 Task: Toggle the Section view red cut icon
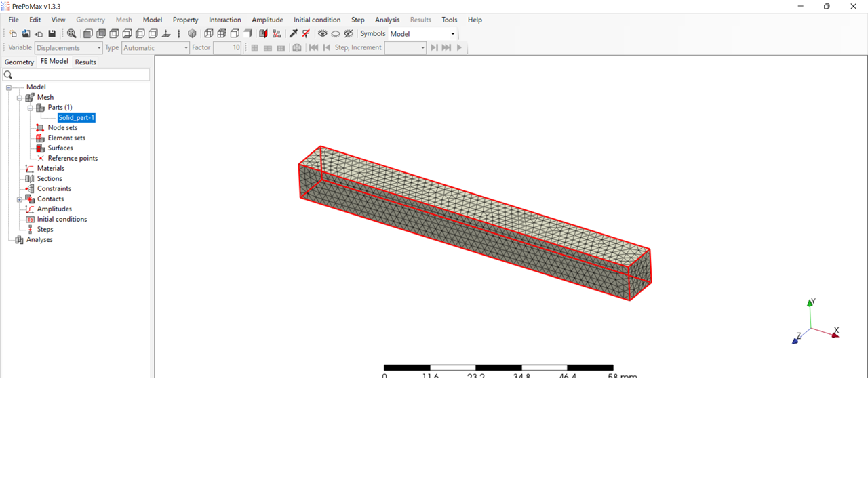tap(263, 33)
